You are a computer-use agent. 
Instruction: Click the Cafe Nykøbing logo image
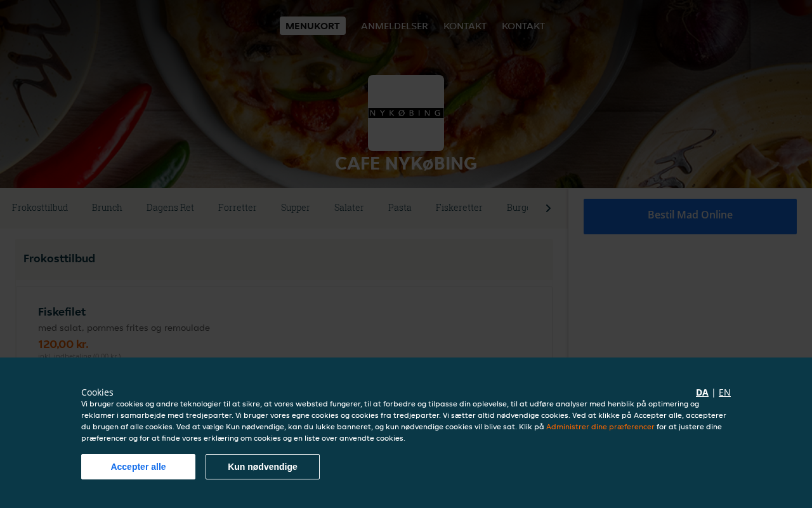point(406,113)
